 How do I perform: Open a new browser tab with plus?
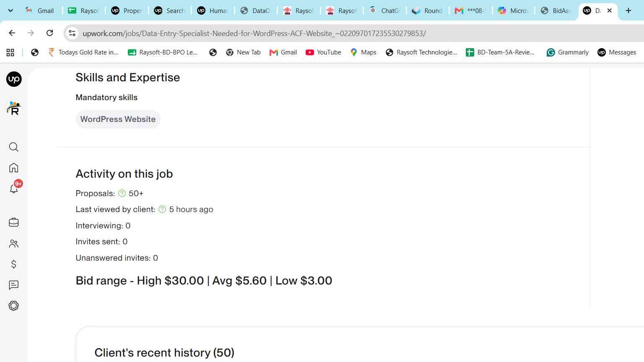(628, 10)
